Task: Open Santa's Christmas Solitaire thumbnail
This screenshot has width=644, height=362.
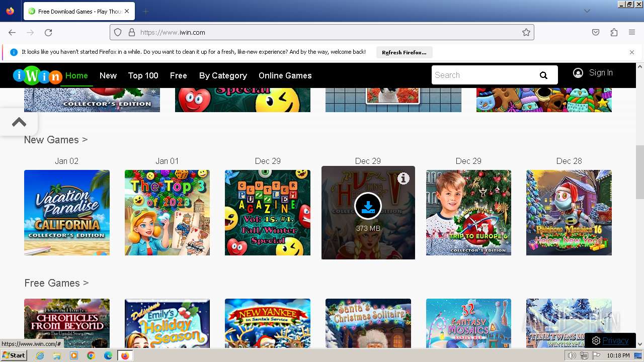Action: 368,323
